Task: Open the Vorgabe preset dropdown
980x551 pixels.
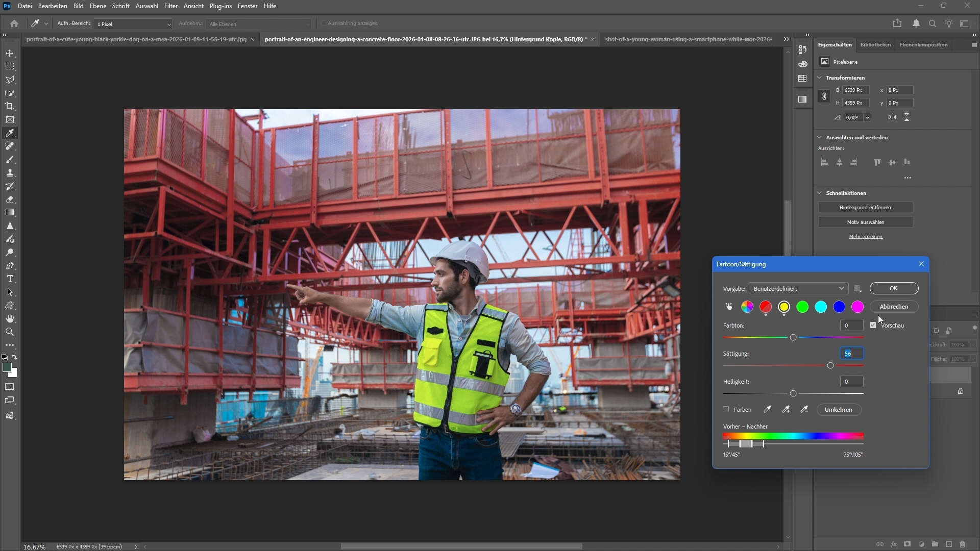Action: coord(798,289)
